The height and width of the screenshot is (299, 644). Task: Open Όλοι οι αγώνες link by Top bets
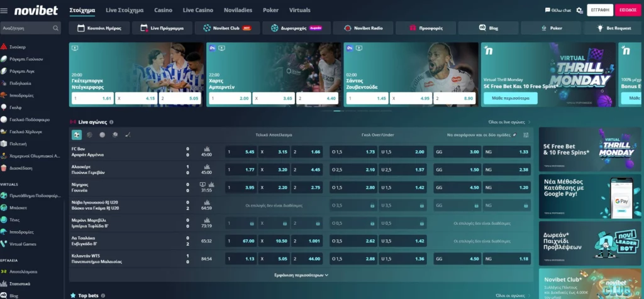513,295
